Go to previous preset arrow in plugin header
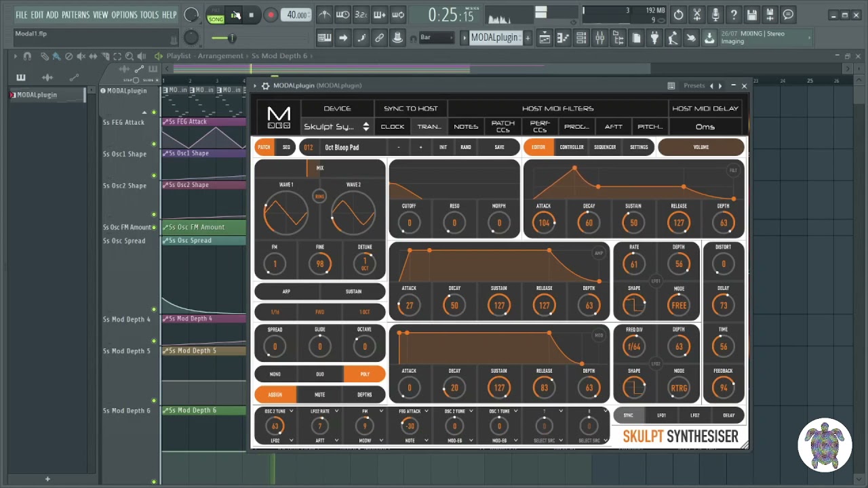The width and height of the screenshot is (868, 488). coord(711,85)
